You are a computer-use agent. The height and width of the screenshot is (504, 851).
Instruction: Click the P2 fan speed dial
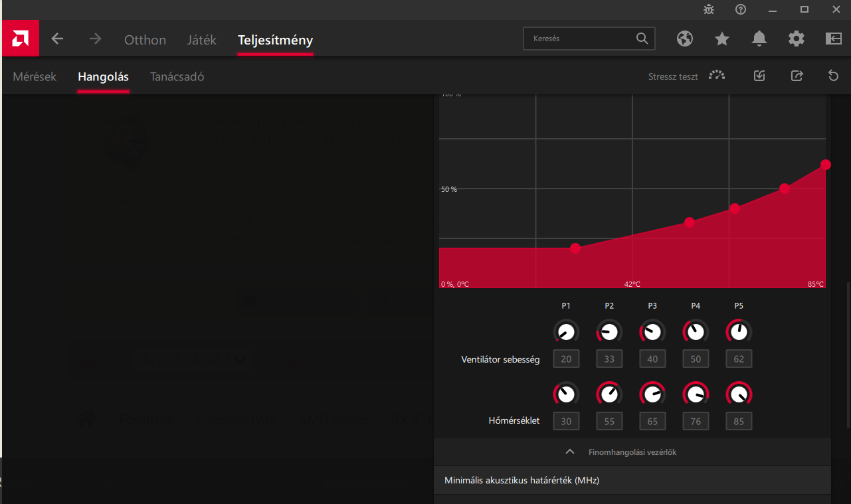click(x=609, y=331)
